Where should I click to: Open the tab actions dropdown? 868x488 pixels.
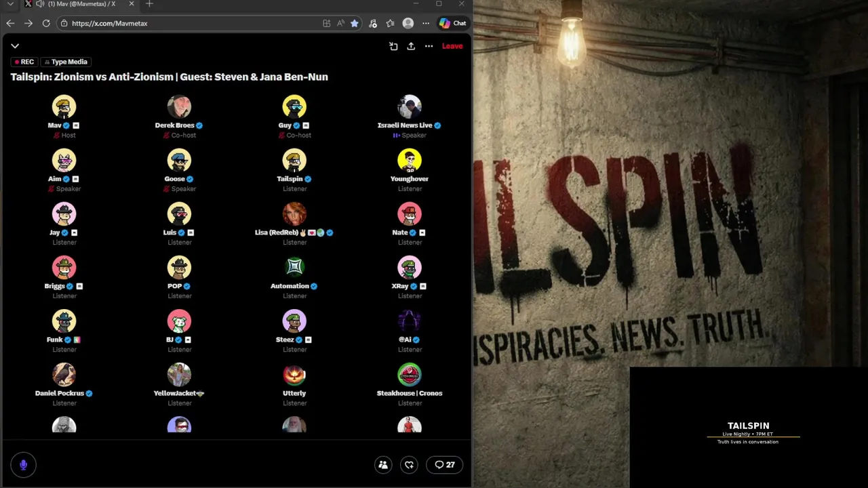10,4
